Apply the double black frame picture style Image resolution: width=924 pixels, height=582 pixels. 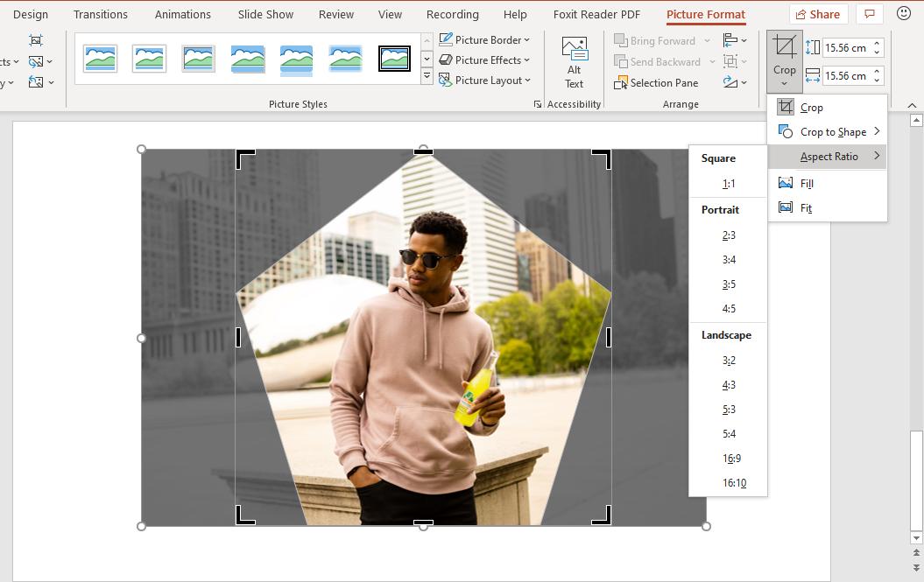(x=394, y=59)
